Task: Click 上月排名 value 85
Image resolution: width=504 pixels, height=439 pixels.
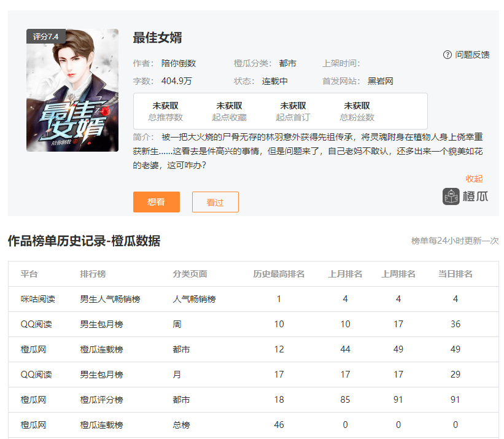Action: (345, 400)
